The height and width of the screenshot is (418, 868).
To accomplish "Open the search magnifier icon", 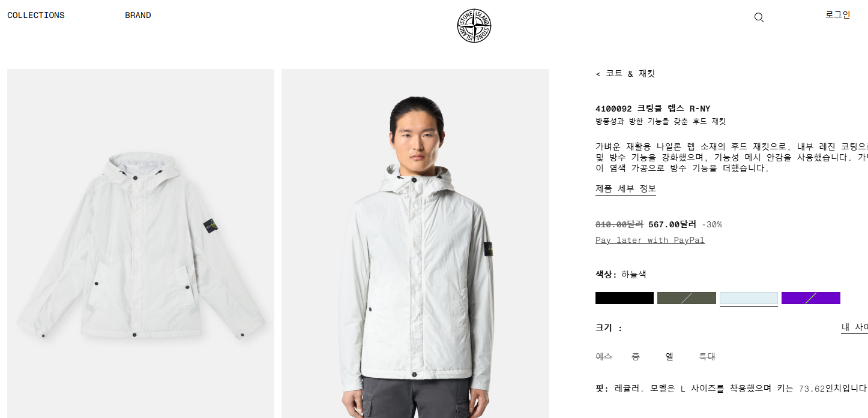I will point(759,17).
